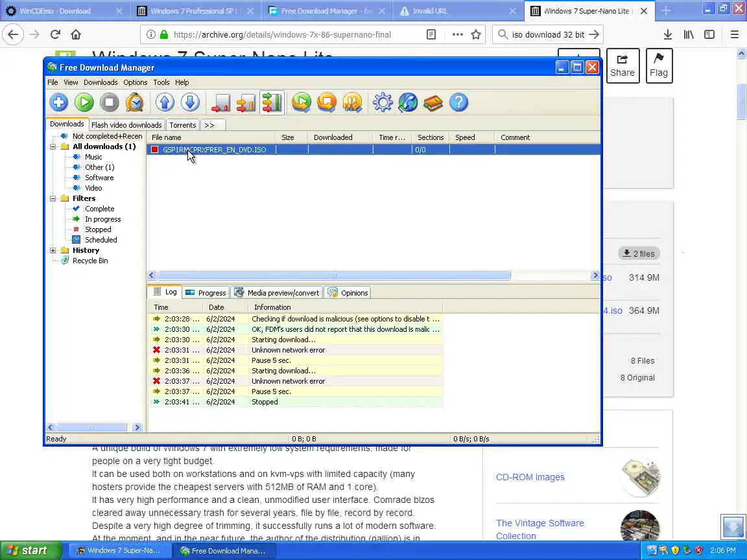
Task: Switch to Flash video downloads tab
Action: click(126, 124)
